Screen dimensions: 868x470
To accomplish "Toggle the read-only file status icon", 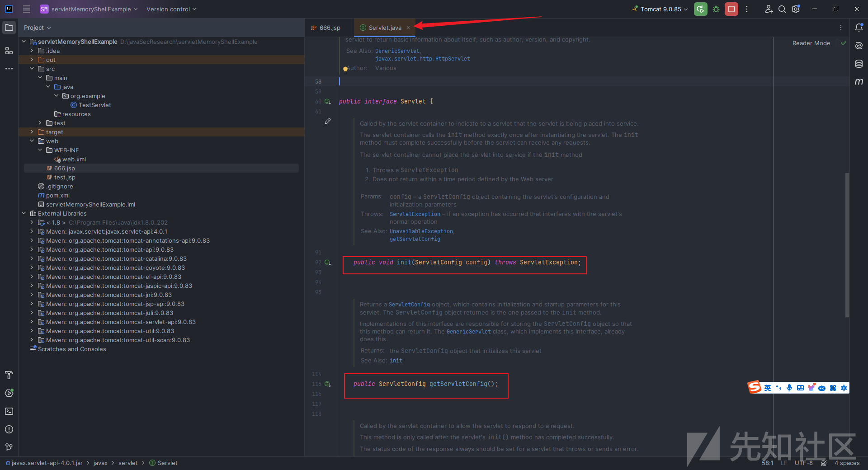I will pyautogui.click(x=824, y=463).
